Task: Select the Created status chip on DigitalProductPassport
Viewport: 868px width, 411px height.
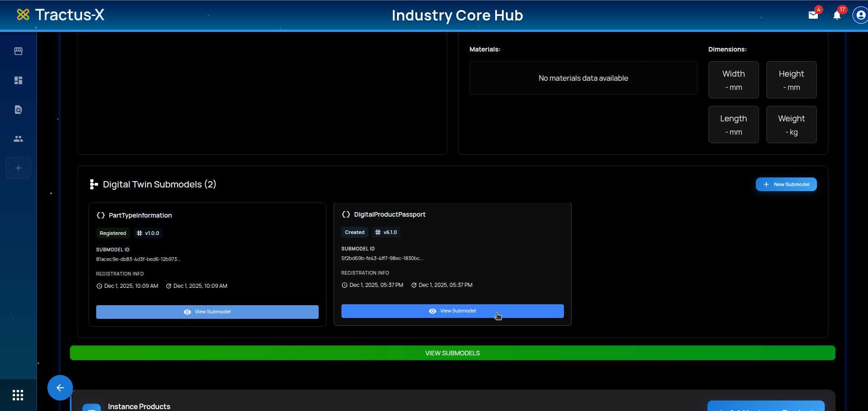Action: (354, 232)
